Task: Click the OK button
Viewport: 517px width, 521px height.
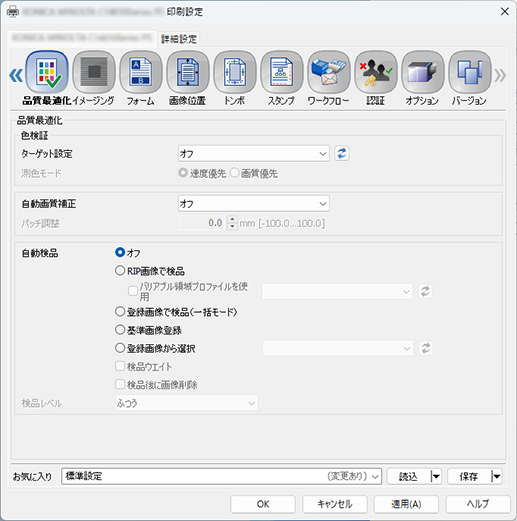Action: [x=263, y=504]
